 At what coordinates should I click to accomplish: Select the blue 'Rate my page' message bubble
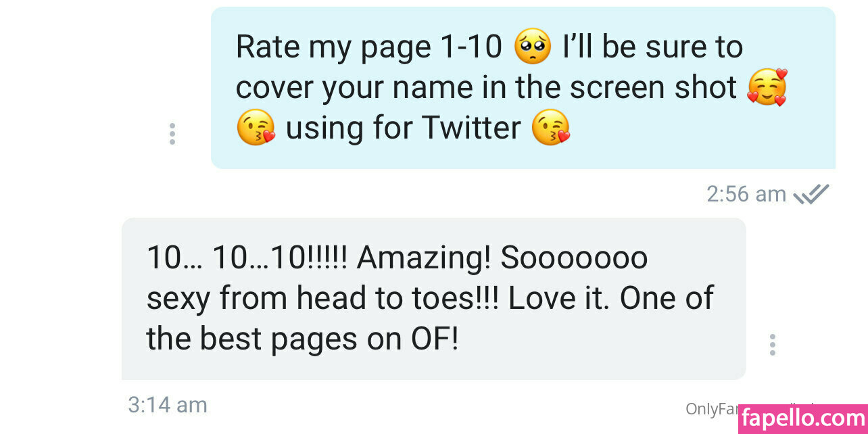[523, 88]
